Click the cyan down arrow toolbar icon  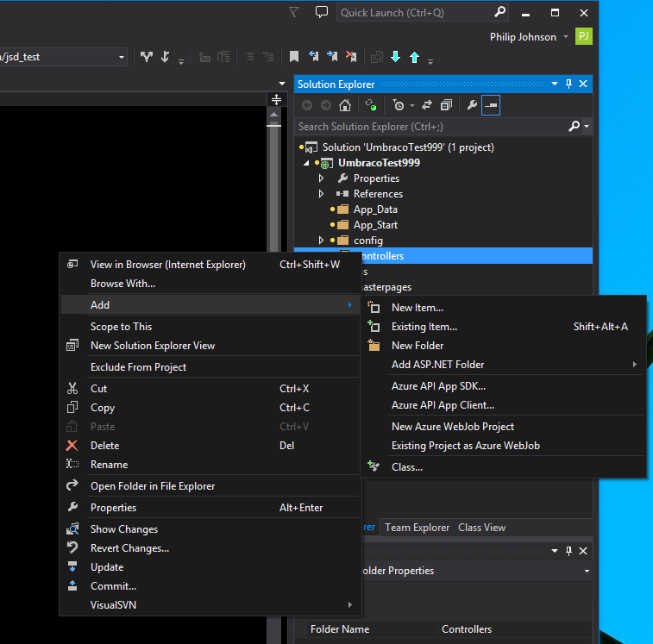coord(396,57)
